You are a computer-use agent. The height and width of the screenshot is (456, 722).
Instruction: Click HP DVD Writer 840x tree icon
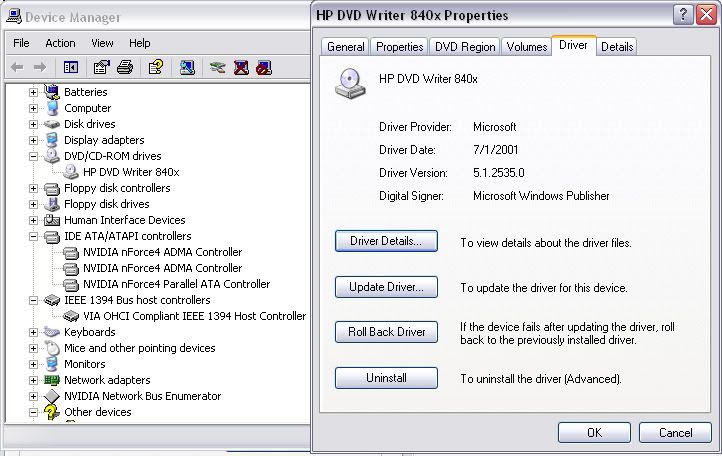coord(70,172)
